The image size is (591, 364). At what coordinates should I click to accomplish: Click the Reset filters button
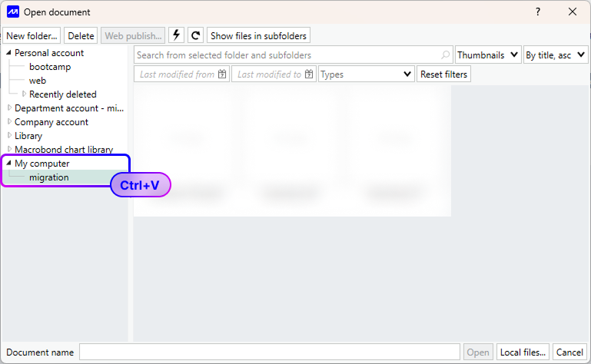(443, 74)
